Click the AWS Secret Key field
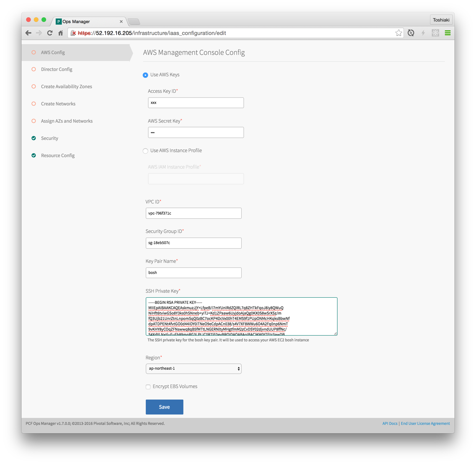This screenshot has width=476, height=464. pyautogui.click(x=196, y=133)
